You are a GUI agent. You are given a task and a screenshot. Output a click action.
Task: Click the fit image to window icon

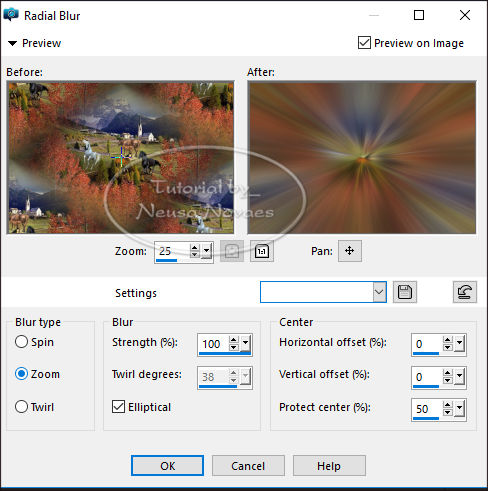pos(232,251)
